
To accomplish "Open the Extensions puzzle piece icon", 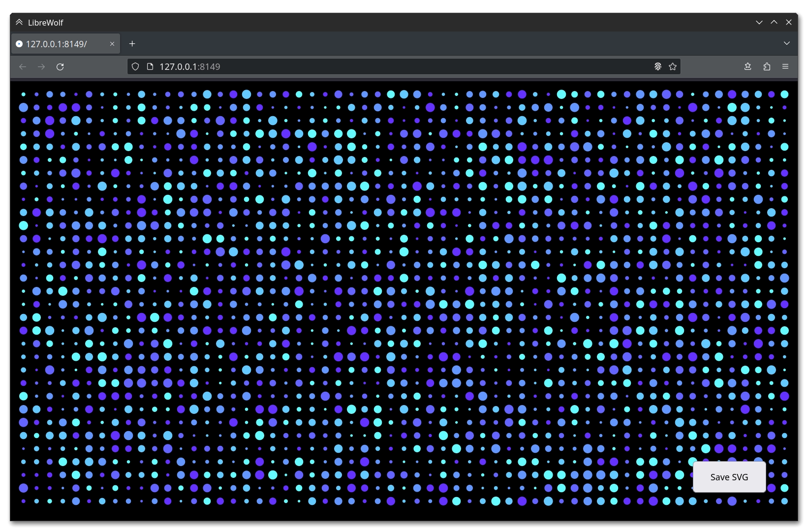I will coord(767,66).
